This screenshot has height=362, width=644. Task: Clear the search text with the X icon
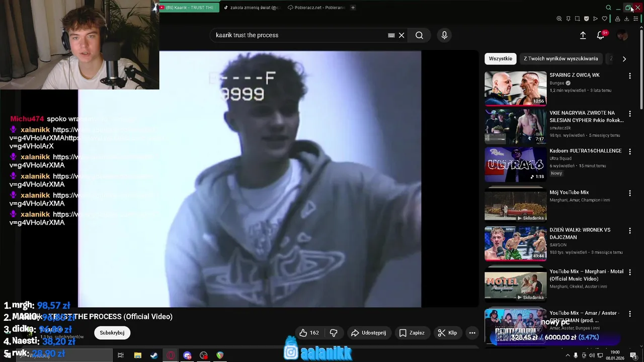point(401,35)
